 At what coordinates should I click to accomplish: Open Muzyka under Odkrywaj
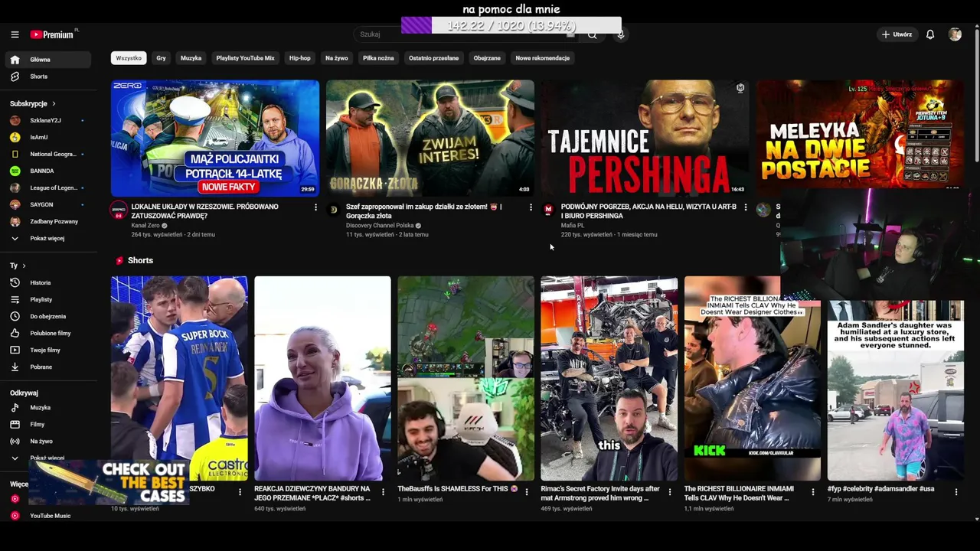(x=47, y=407)
